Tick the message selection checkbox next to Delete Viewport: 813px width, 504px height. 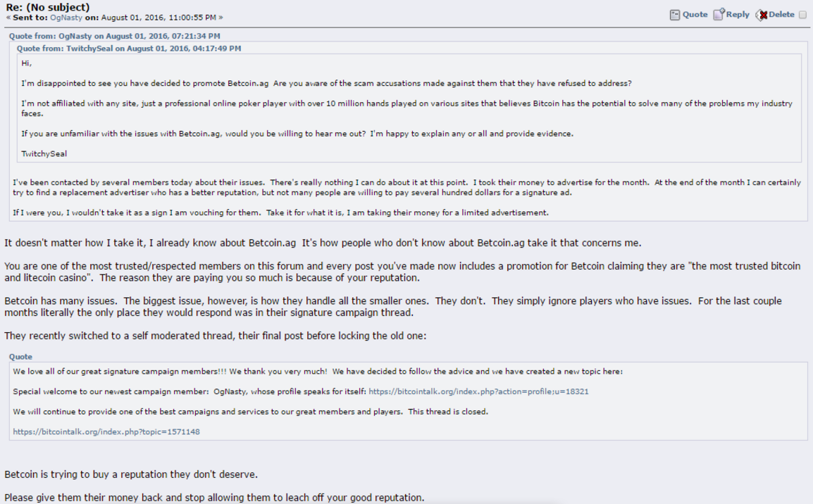click(802, 15)
